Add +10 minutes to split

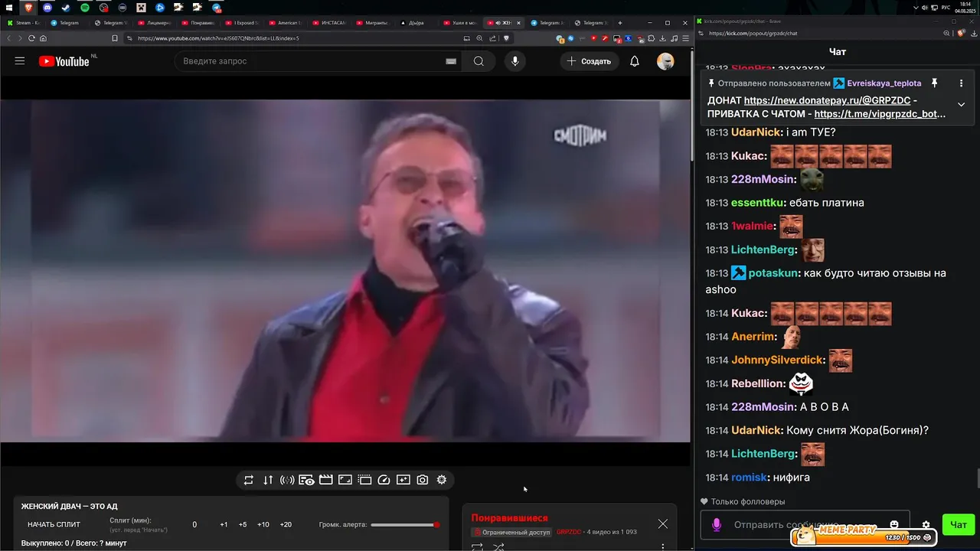263,524
